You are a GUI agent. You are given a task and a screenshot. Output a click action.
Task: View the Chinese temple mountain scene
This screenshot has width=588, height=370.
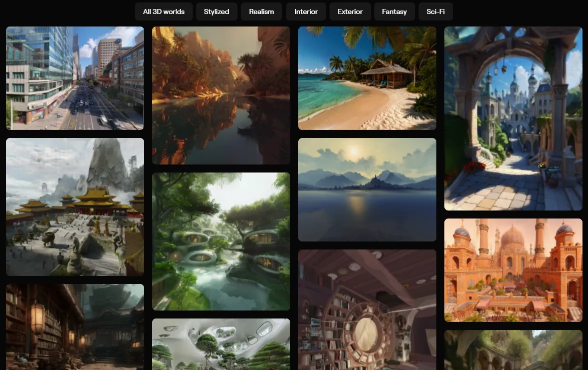[x=75, y=207]
